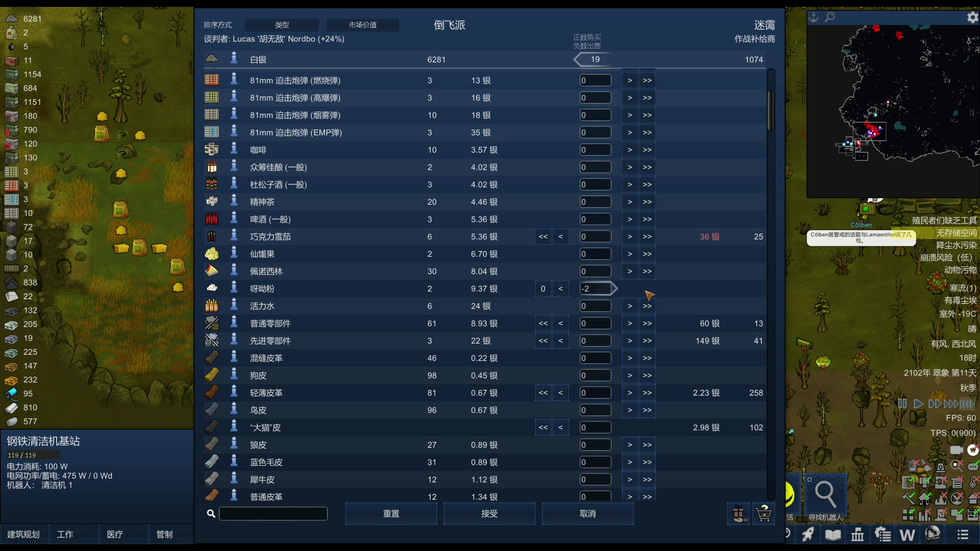This screenshot has height=551, width=980.
Task: Open the minimap settings gear
Action: [972, 17]
